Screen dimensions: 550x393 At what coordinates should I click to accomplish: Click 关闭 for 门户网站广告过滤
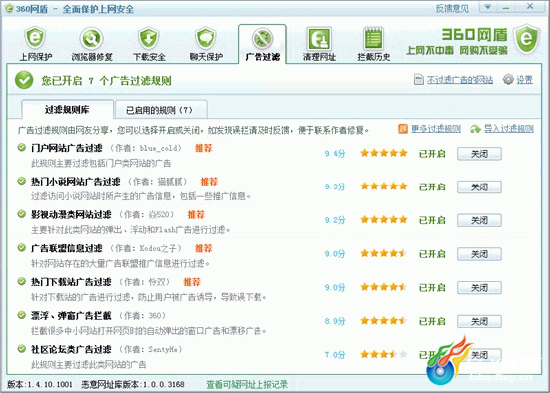pos(479,154)
